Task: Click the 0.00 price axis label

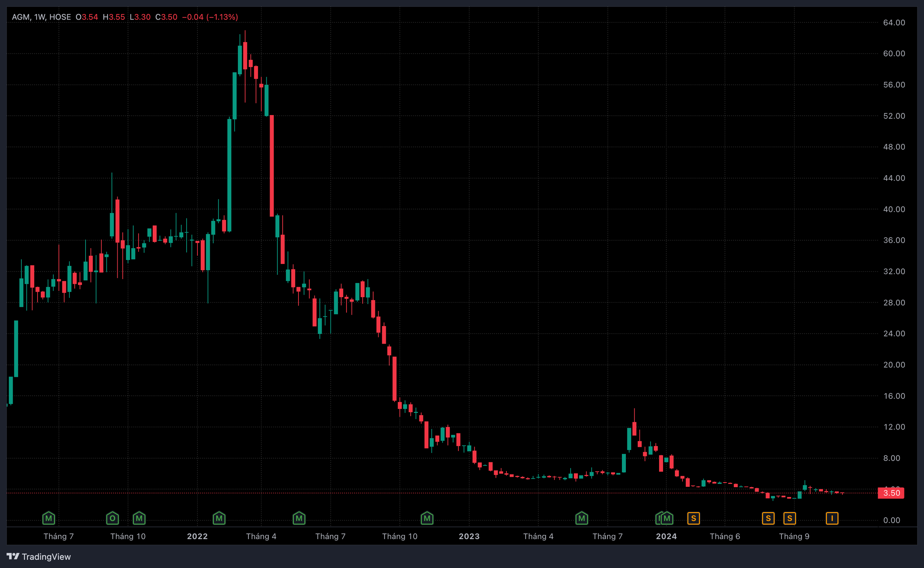Action: click(891, 520)
